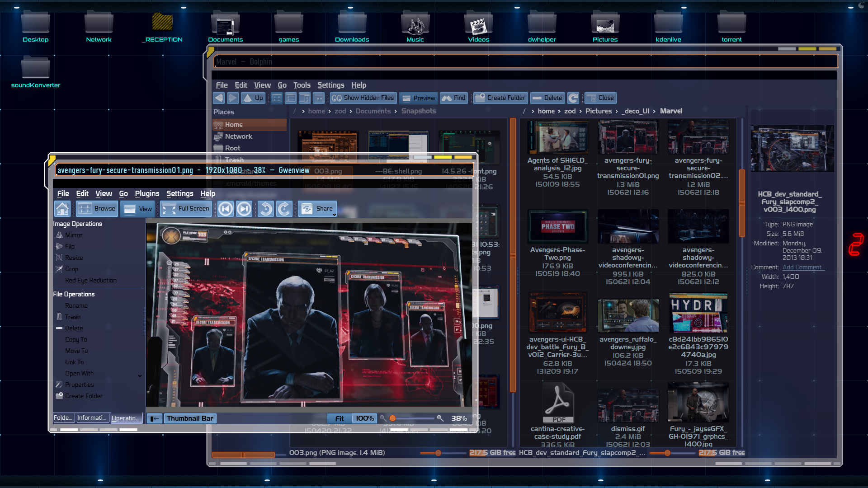The height and width of the screenshot is (488, 868).
Task: Click Close split view button in Dolphin
Action: (600, 98)
